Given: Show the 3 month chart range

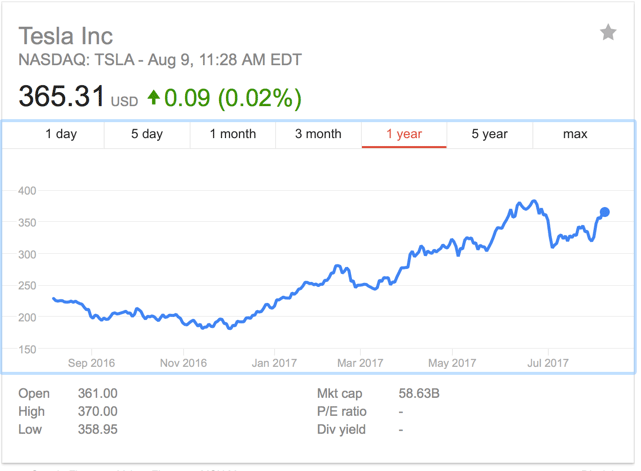Looking at the screenshot, I should [x=318, y=134].
